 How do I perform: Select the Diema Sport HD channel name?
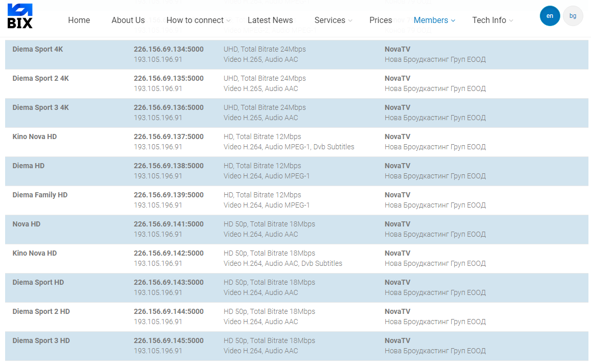point(38,282)
